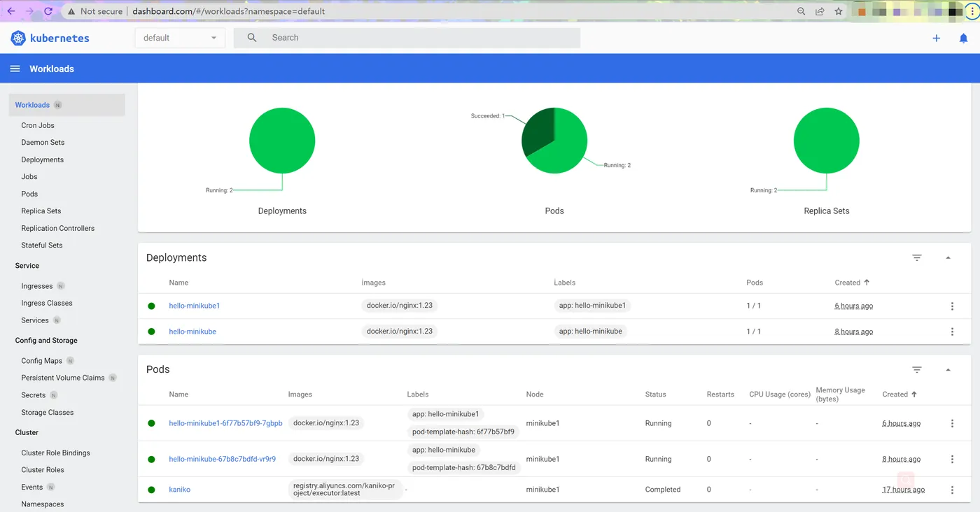The height and width of the screenshot is (512, 980).
Task: Open Stateful Sets in sidebar
Action: pos(42,245)
